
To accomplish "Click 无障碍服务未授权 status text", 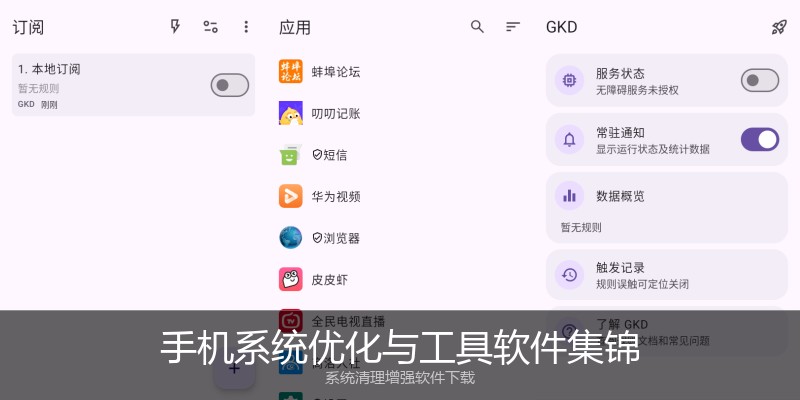I will pos(637,90).
